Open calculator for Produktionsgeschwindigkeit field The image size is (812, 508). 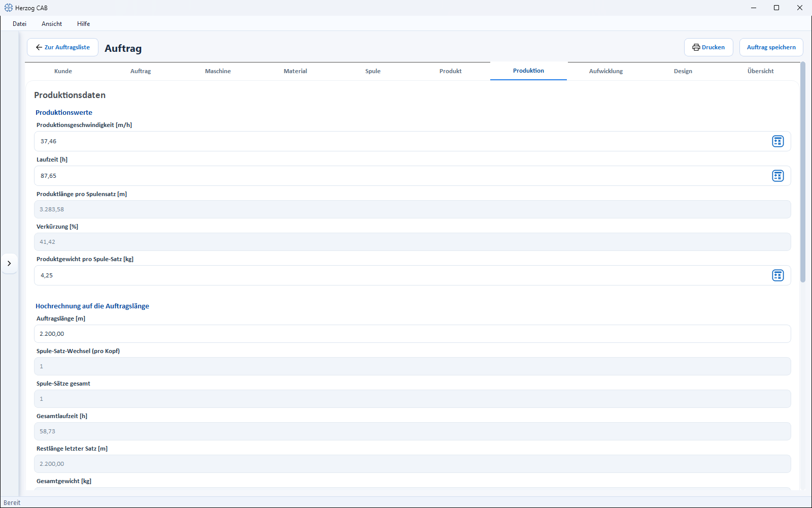(777, 141)
